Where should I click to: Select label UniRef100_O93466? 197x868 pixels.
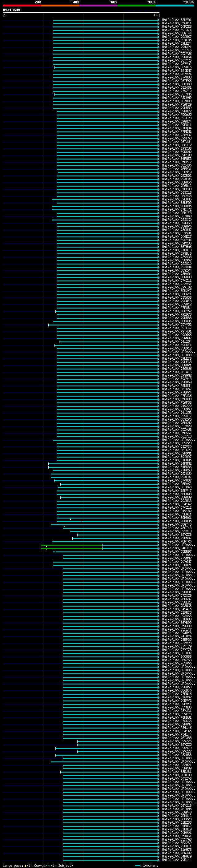point(177,616)
